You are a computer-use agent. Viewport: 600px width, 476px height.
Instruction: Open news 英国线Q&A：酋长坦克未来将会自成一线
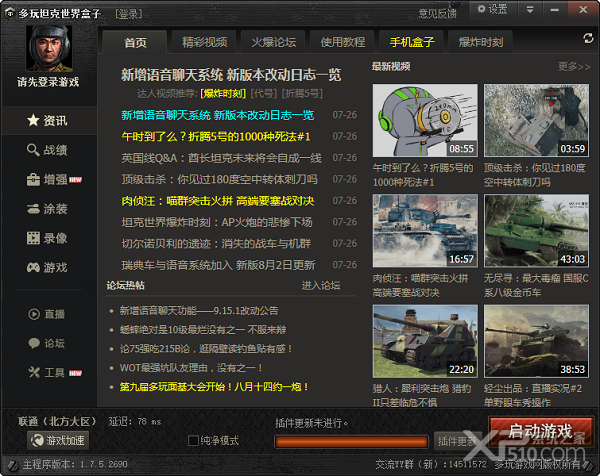(x=222, y=158)
